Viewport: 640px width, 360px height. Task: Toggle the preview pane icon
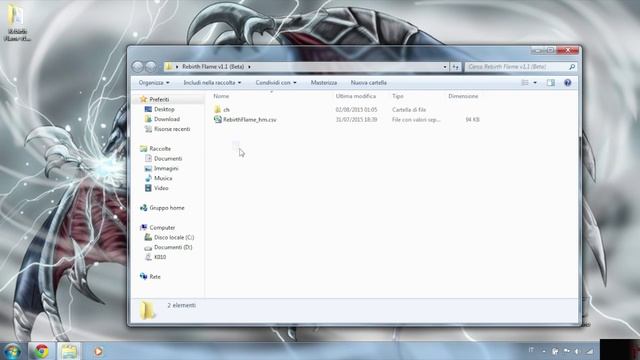point(551,83)
